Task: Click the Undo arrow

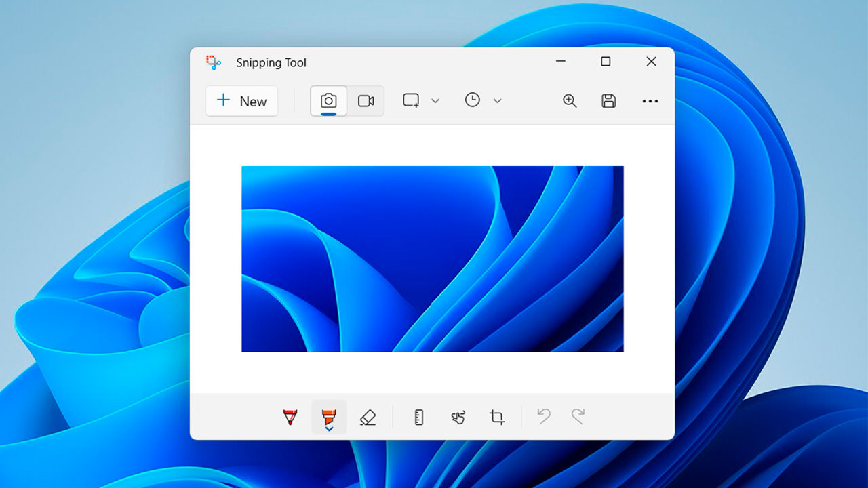Action: (x=543, y=416)
